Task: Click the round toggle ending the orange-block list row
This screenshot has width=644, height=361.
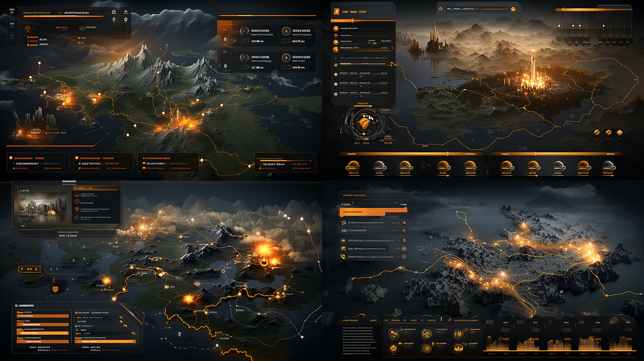Action: 403,248
